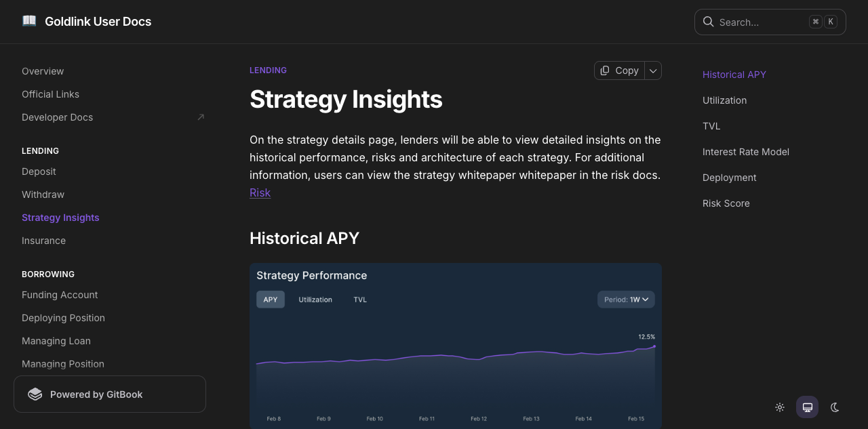The image size is (868, 429).
Task: Jump to Interest Rate Model section
Action: click(745, 152)
